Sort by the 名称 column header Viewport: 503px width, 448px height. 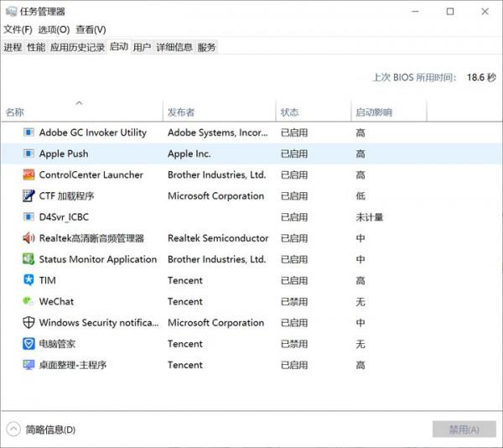(82, 111)
